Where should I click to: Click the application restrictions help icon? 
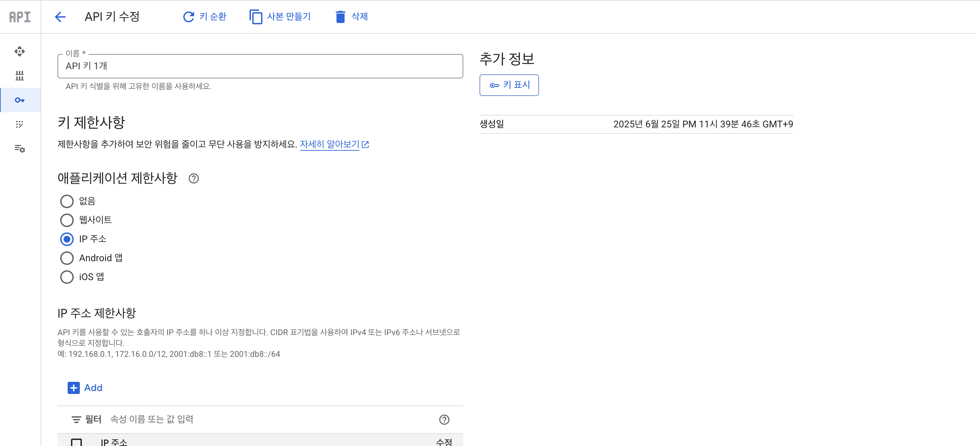click(x=194, y=178)
